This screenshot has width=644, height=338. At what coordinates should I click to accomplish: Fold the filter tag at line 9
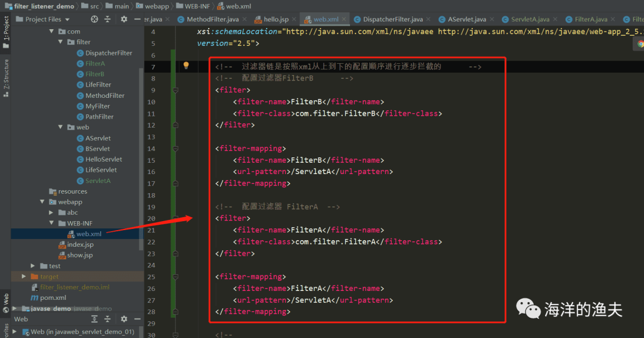pyautogui.click(x=175, y=90)
